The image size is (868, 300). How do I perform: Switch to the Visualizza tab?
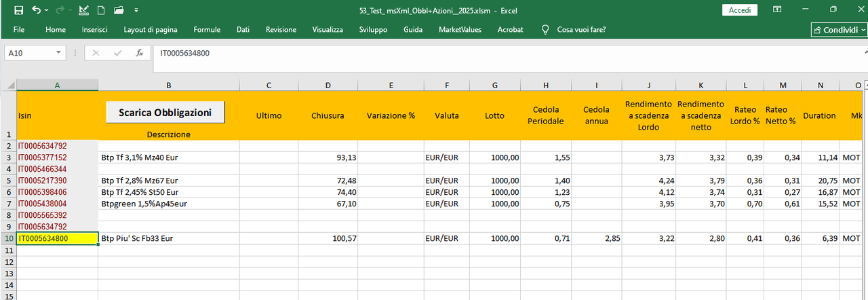pyautogui.click(x=328, y=30)
